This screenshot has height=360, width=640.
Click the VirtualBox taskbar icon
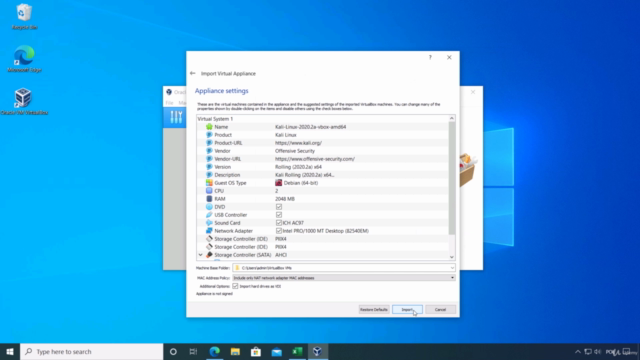click(318, 351)
